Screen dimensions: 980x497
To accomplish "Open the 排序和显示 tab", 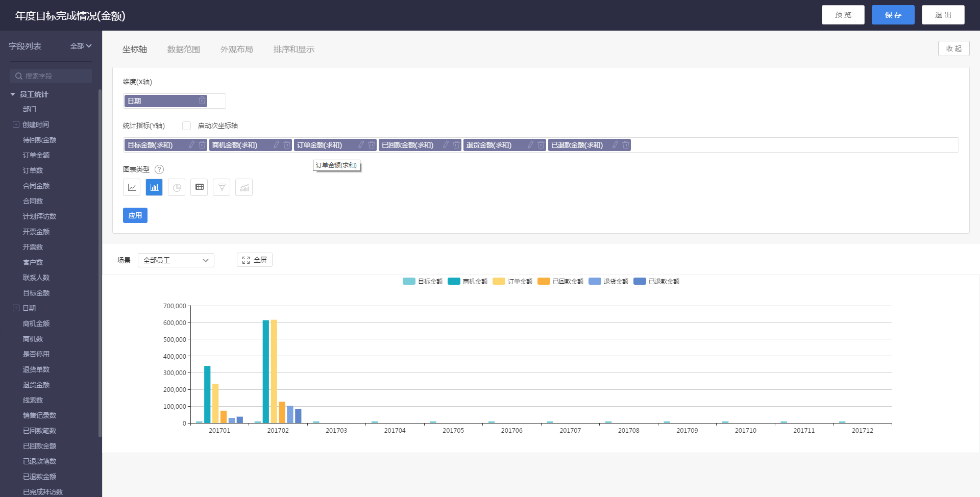I will click(293, 49).
